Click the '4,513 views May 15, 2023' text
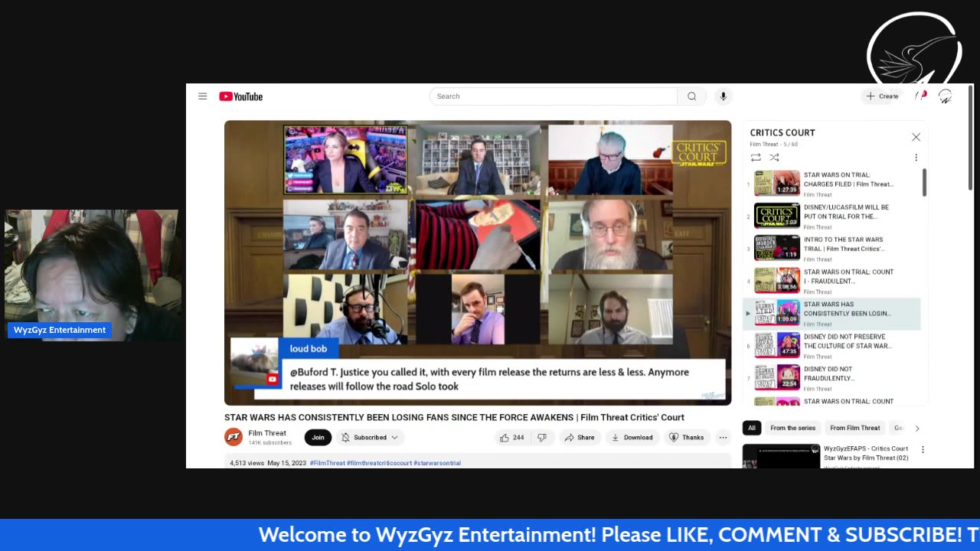 (267, 463)
